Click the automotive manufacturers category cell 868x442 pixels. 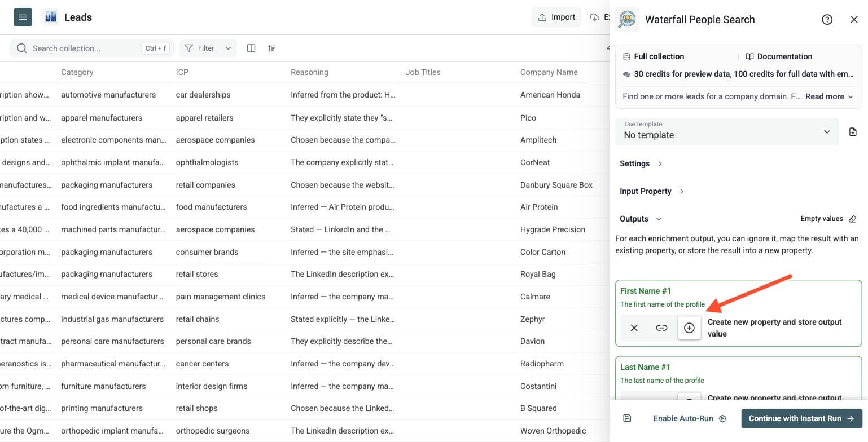point(108,95)
